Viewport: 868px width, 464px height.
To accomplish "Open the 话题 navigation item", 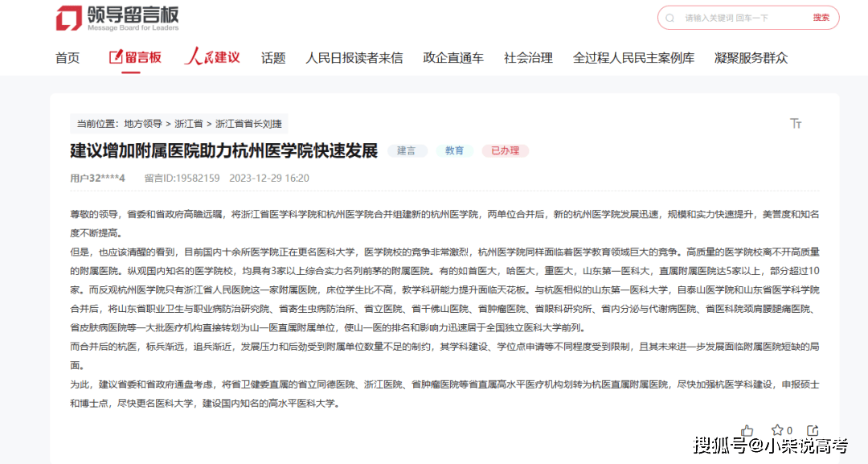I will pyautogui.click(x=273, y=58).
